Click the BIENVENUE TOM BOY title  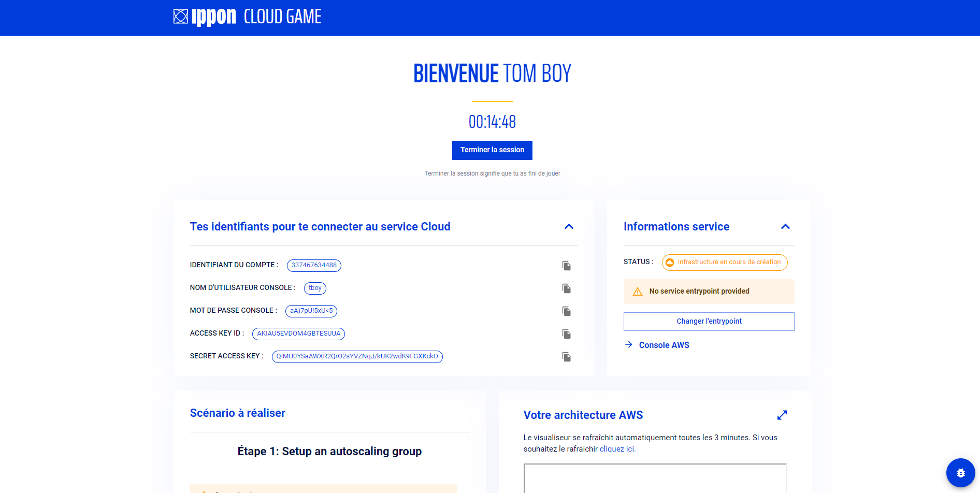click(492, 73)
